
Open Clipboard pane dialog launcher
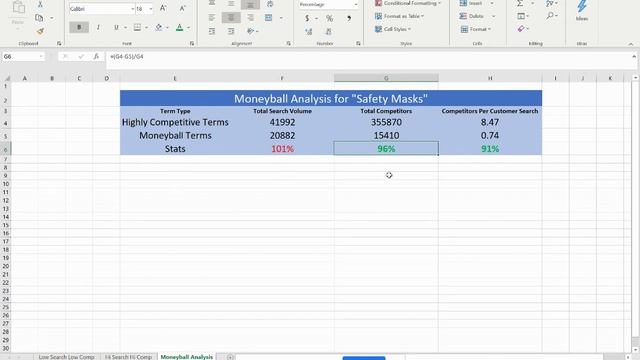[59, 43]
